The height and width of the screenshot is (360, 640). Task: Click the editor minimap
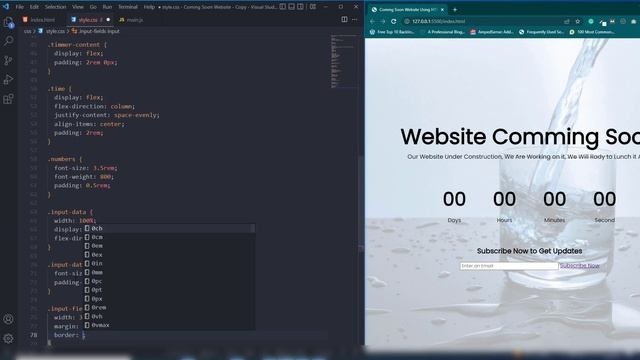(x=344, y=61)
